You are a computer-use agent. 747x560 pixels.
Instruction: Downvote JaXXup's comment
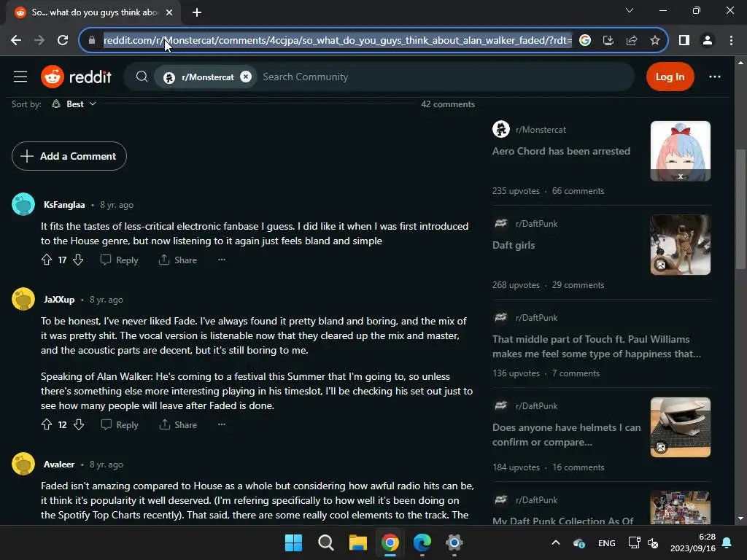coord(79,425)
